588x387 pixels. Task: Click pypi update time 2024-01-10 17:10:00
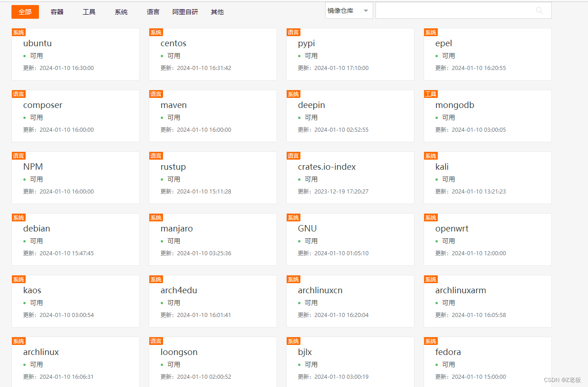[x=342, y=68]
